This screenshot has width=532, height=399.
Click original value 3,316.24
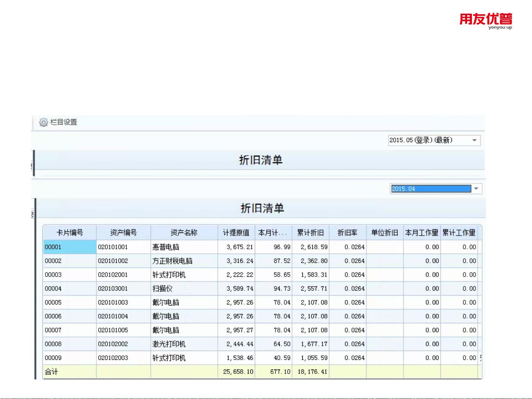click(240, 261)
